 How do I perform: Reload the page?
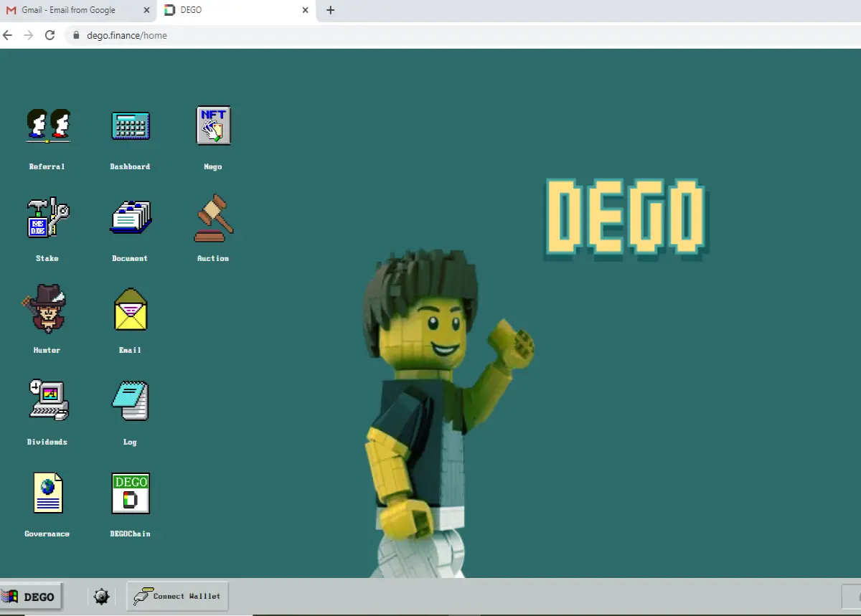click(x=50, y=35)
